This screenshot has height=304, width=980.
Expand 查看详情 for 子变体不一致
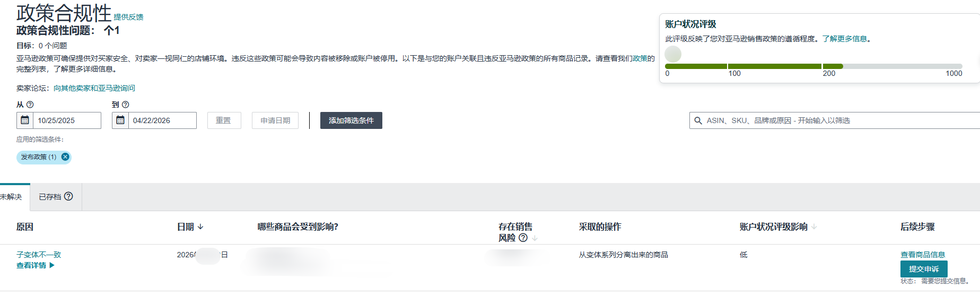(35, 265)
